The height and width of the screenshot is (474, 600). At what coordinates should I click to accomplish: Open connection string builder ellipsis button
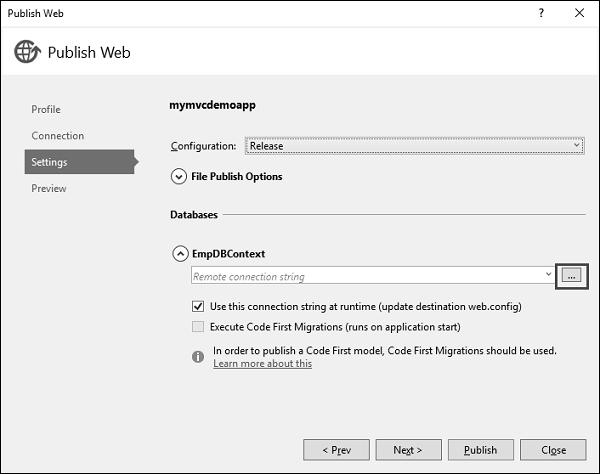click(571, 275)
